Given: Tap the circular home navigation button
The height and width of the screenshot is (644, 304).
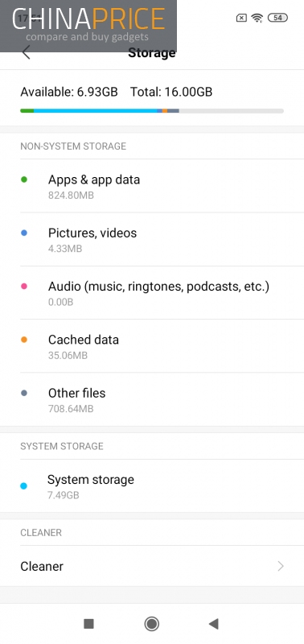Looking at the screenshot, I should pos(152,624).
